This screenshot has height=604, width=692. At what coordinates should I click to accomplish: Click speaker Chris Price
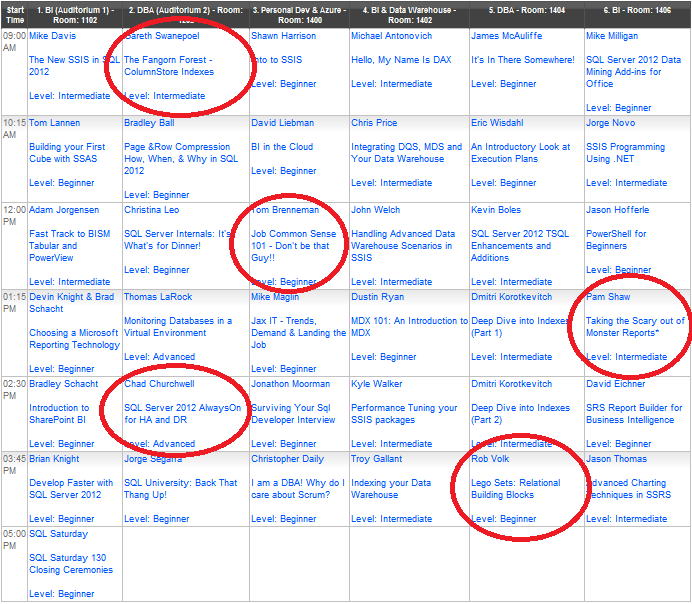pyautogui.click(x=374, y=123)
